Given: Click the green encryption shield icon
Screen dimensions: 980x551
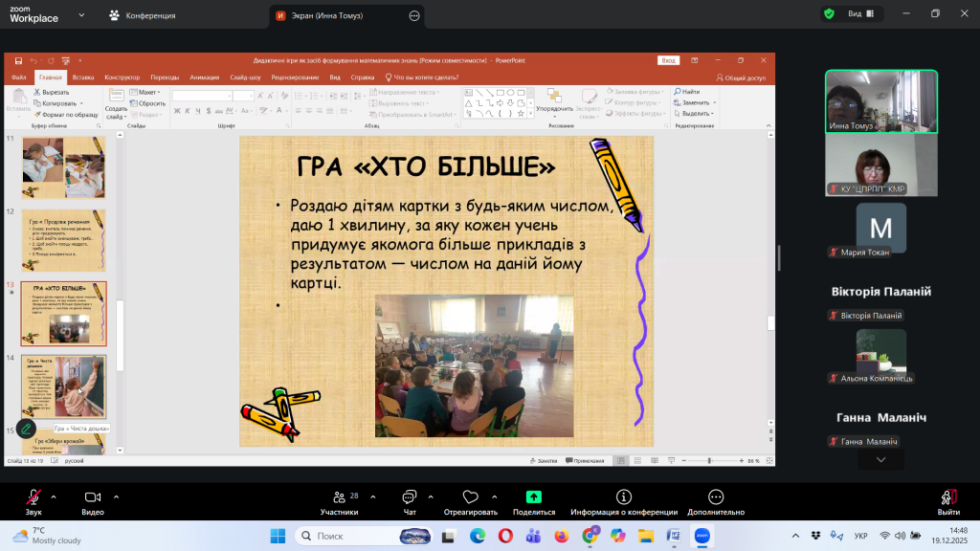Looking at the screenshot, I should tap(828, 14).
